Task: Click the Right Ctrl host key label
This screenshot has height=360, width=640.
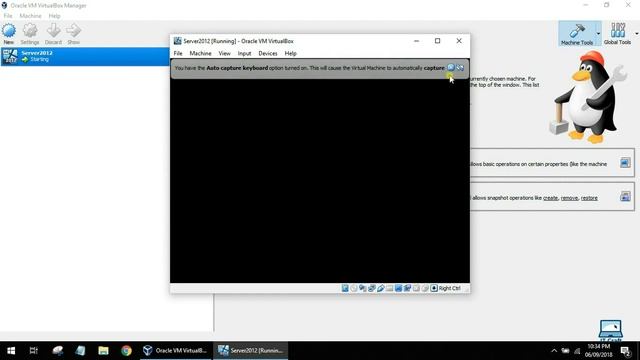Action: 450,288
